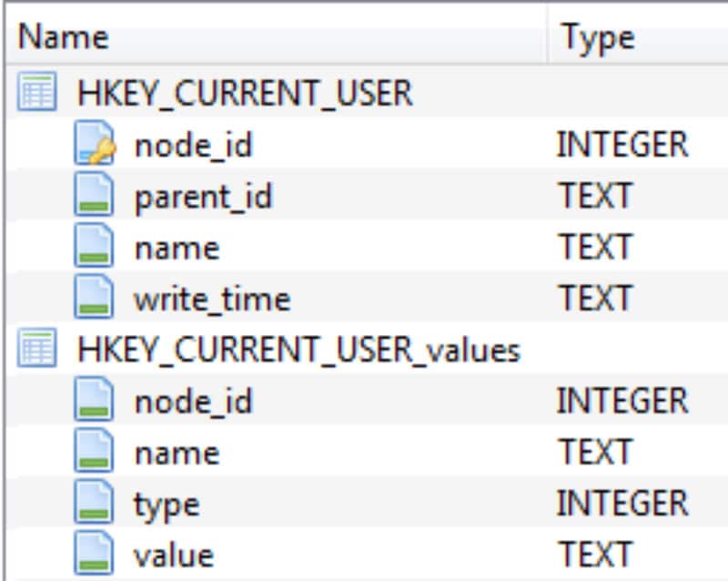Screen dimensions: 728x581
Task: Click the HKEY_CURRENT_USER table icon
Action: pos(35,93)
